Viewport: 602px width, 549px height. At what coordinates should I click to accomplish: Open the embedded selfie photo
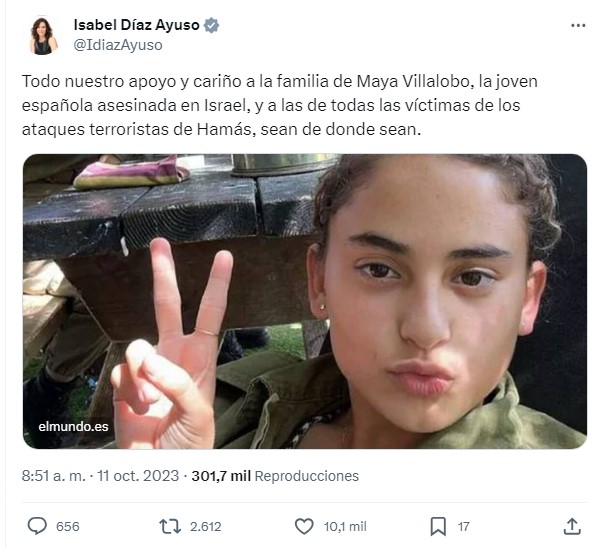[304, 301]
